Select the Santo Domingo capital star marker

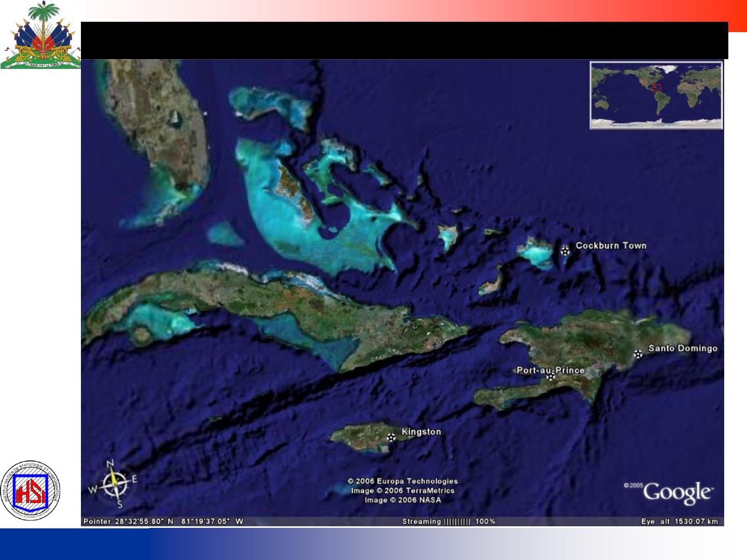[638, 354]
